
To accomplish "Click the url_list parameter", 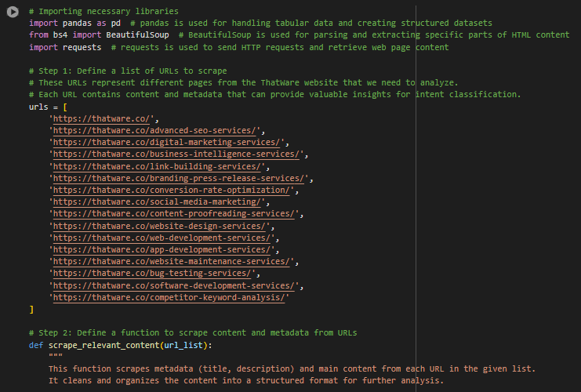I will coord(183,345).
